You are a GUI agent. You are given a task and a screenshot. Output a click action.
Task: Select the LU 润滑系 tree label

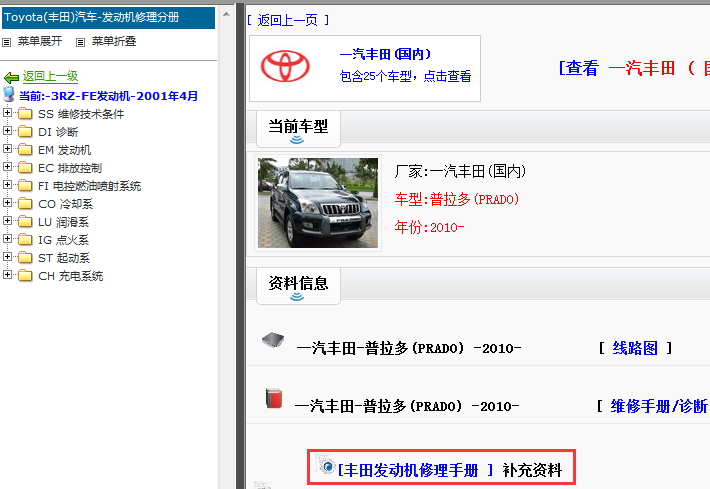click(x=64, y=222)
